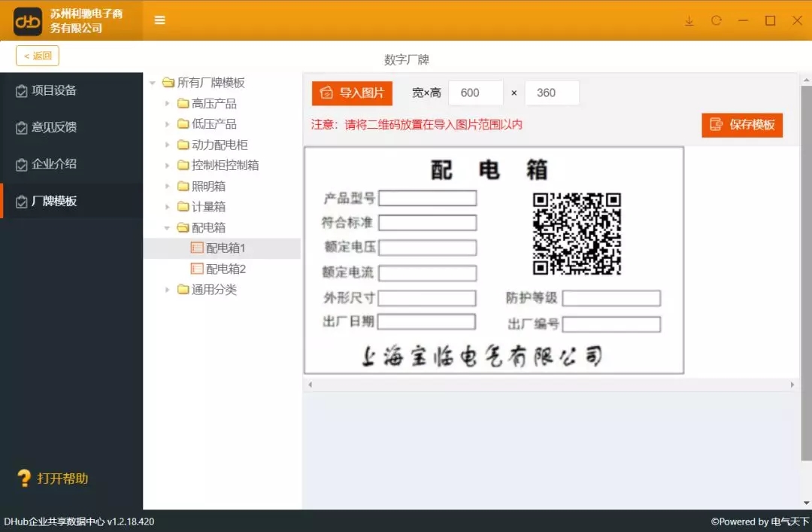Click the open 配电箱 folder icon
The image size is (812, 532).
(183, 227)
